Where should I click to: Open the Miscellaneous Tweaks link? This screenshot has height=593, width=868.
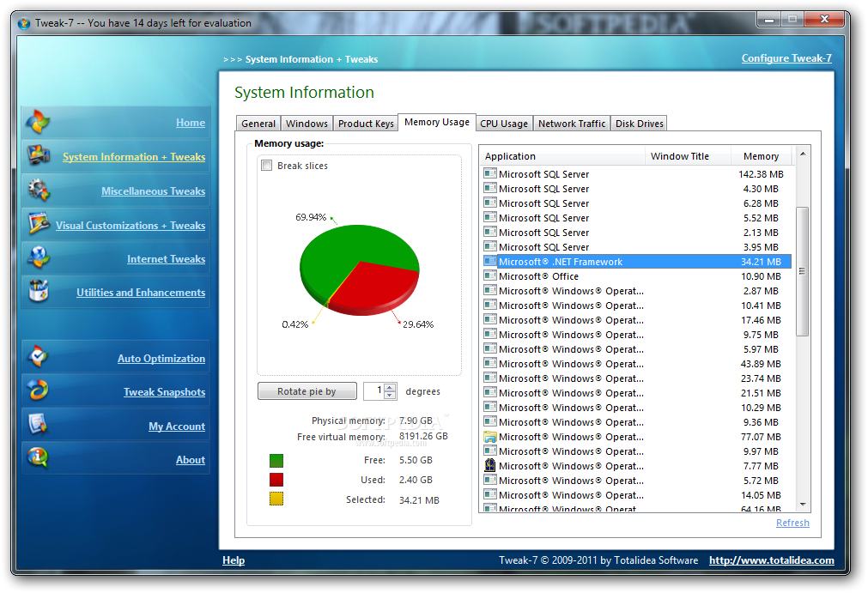coord(154,191)
